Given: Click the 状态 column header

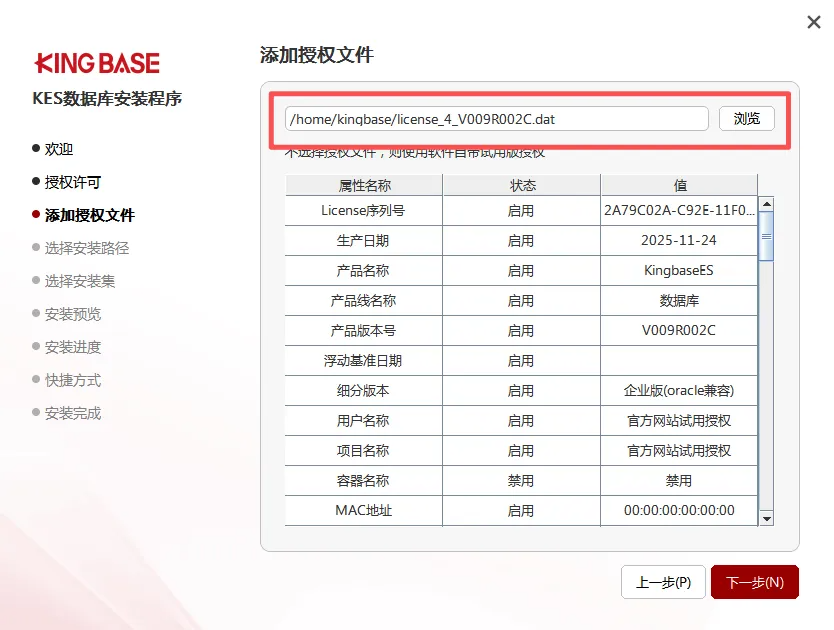Looking at the screenshot, I should click(x=521, y=185).
